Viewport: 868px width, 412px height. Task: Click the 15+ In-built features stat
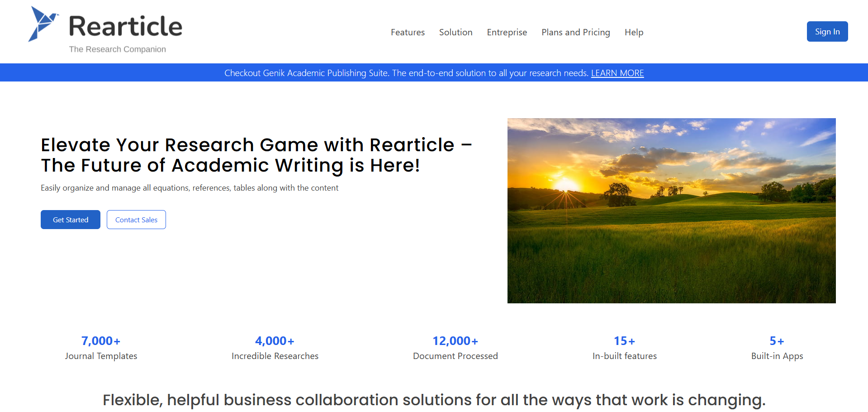[x=624, y=348]
